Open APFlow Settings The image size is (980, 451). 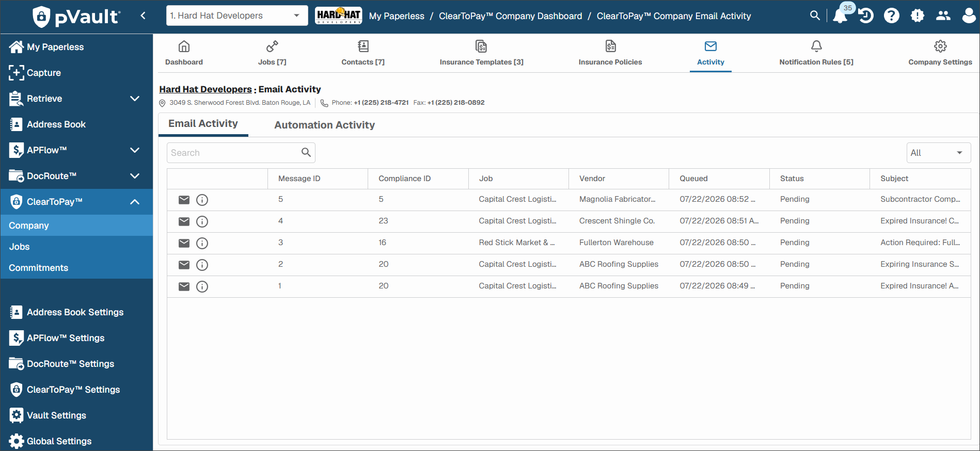[76, 338]
